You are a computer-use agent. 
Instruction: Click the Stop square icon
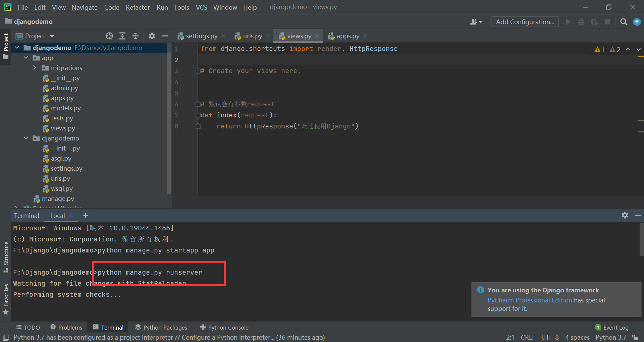(x=607, y=22)
